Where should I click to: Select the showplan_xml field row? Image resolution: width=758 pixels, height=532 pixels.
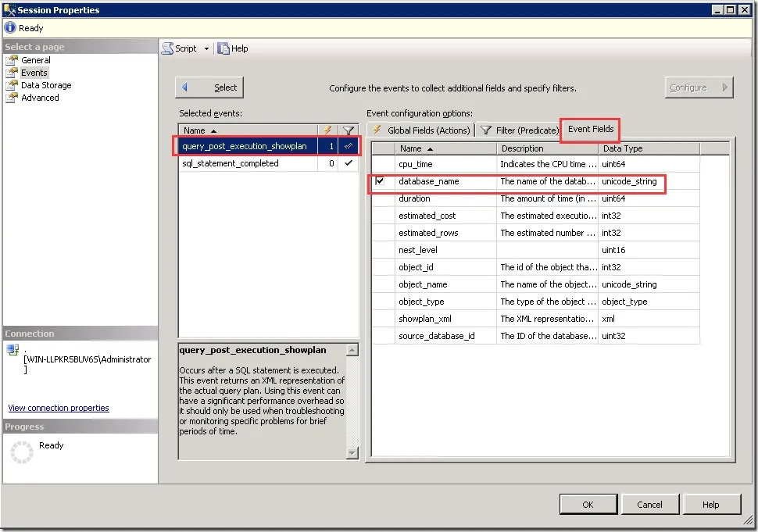535,319
